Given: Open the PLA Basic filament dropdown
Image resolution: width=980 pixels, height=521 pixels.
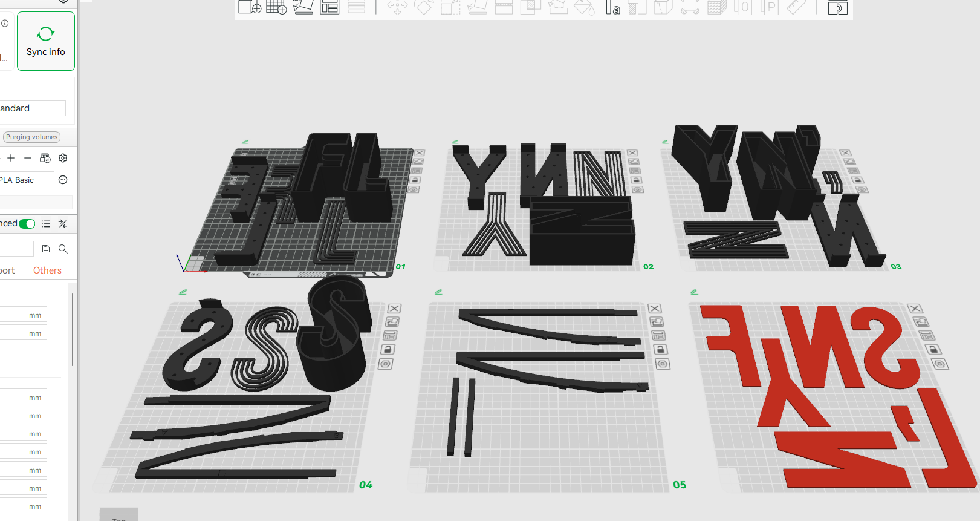Looking at the screenshot, I should pyautogui.click(x=27, y=180).
